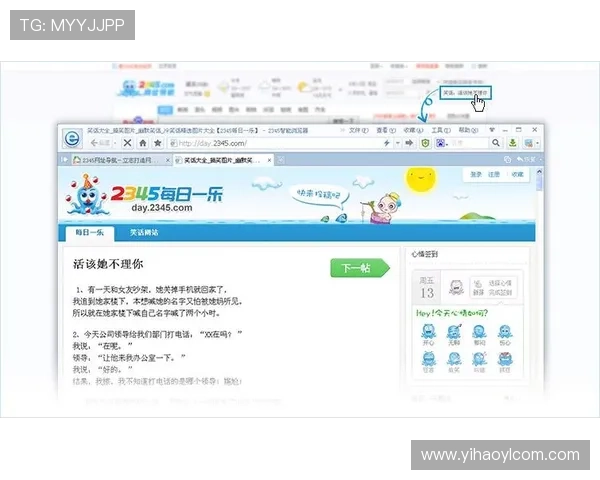Screen dimensions: 600x480
Task: Click the 注册 link on the page header
Action: (494, 175)
